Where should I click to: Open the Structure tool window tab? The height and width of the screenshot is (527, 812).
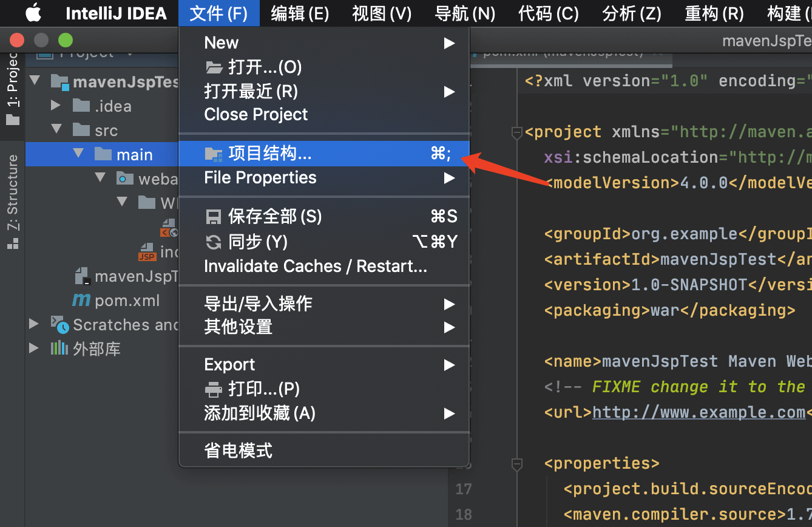13,194
